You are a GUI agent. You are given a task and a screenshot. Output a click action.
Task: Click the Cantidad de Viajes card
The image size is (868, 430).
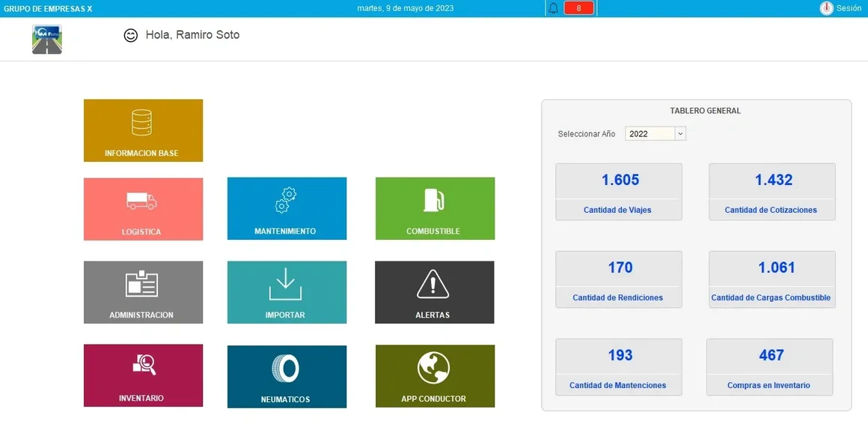click(x=619, y=192)
